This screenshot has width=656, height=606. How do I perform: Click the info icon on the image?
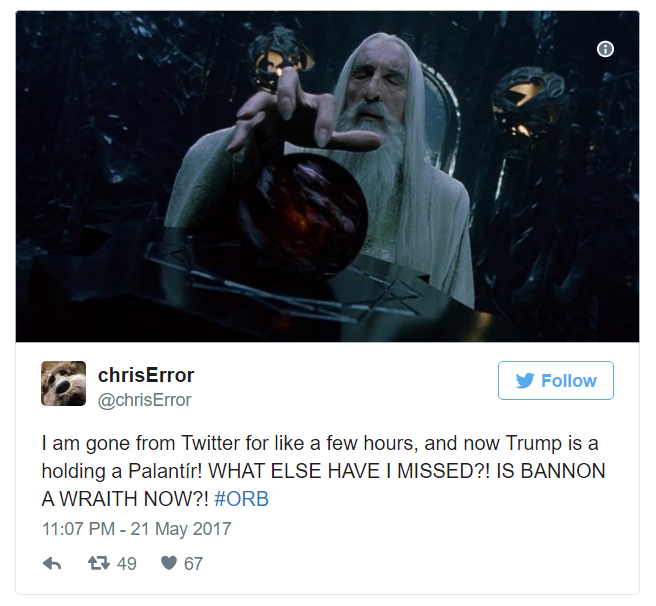tap(605, 49)
